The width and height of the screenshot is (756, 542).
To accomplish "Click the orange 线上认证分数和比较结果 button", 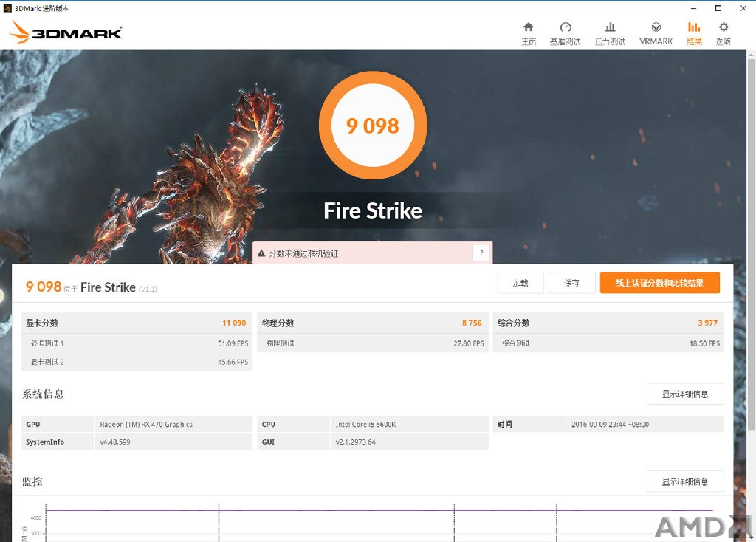I will (x=659, y=283).
